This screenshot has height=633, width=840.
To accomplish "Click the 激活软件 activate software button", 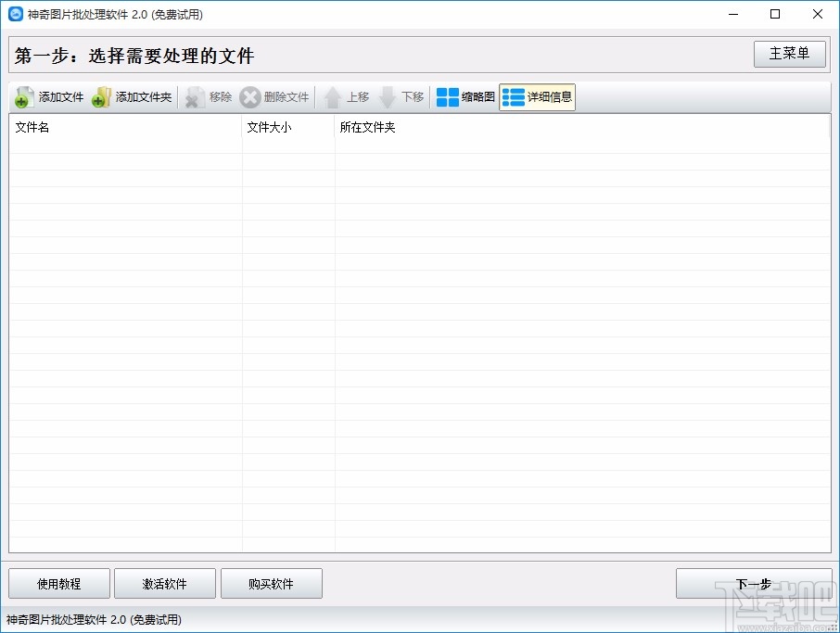I will (164, 583).
